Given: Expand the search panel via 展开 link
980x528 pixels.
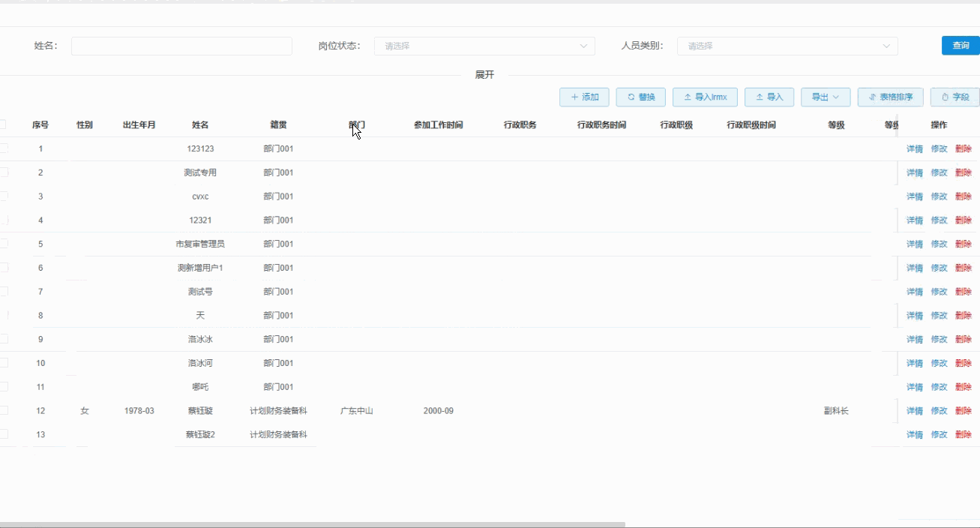Looking at the screenshot, I should 484,74.
